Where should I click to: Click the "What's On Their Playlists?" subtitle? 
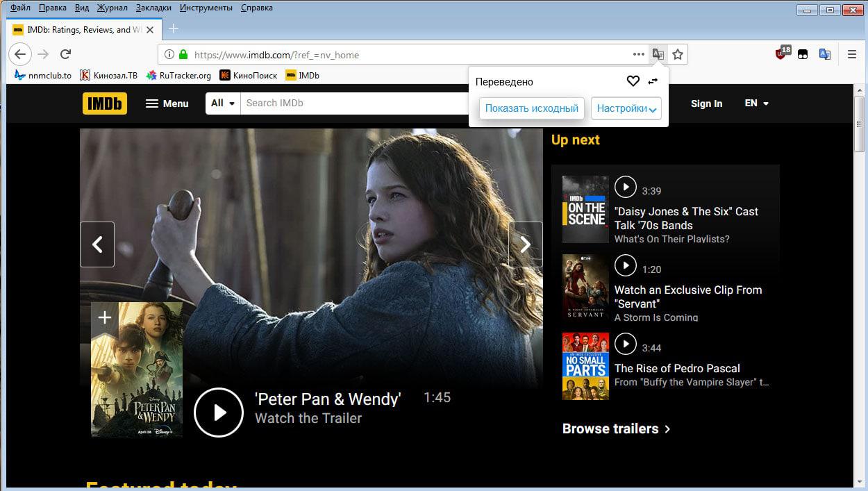point(672,239)
